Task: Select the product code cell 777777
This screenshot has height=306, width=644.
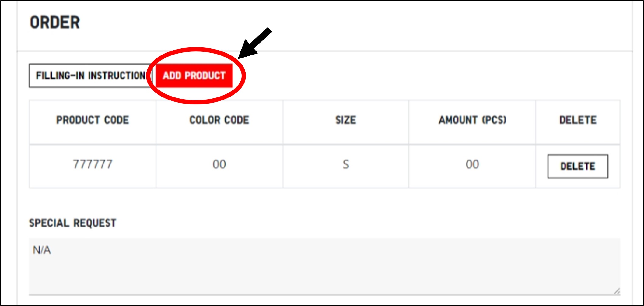Action: pos(93,165)
